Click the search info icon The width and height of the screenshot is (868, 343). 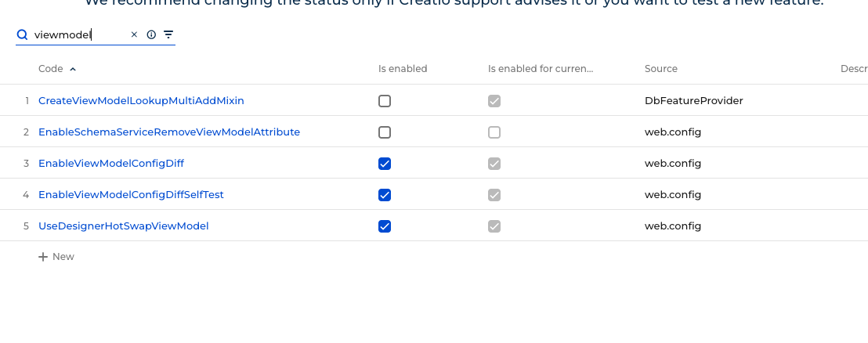point(151,34)
